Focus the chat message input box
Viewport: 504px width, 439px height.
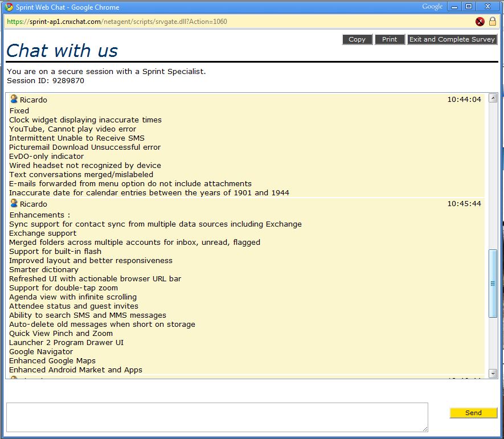tap(216, 417)
